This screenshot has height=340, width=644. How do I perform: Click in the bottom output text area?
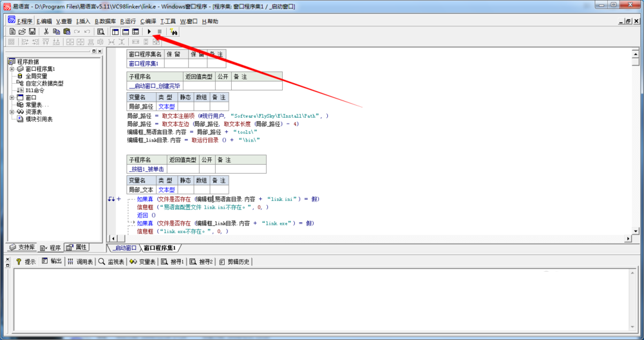tap(320, 300)
